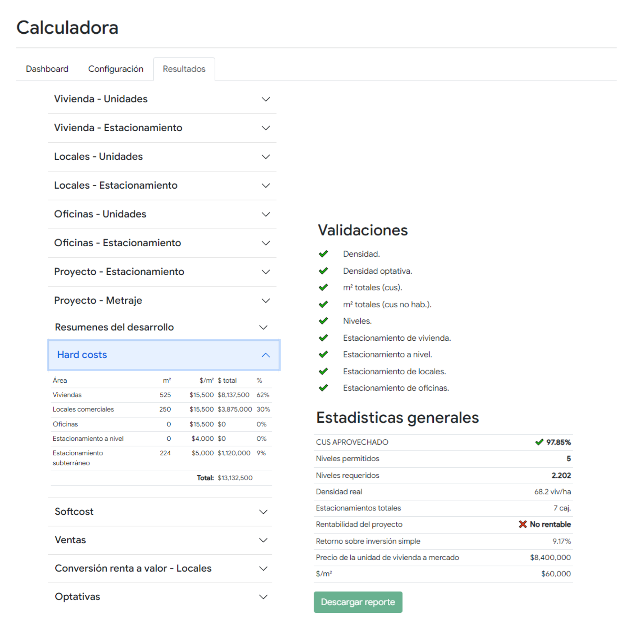Click the Viviendas row in Hard costs table
The width and height of the screenshot is (644, 644).
click(x=161, y=395)
